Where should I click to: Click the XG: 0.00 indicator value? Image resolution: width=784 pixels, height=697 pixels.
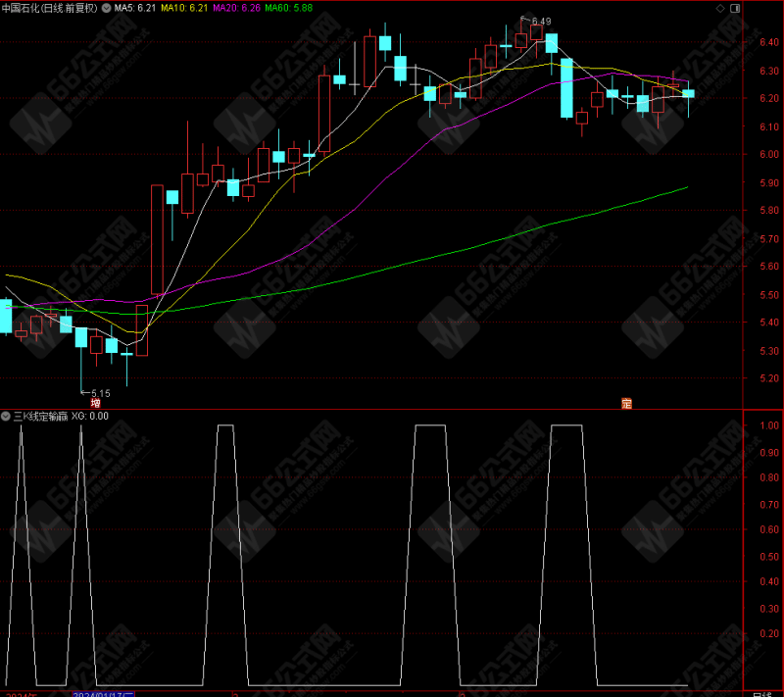90,416
